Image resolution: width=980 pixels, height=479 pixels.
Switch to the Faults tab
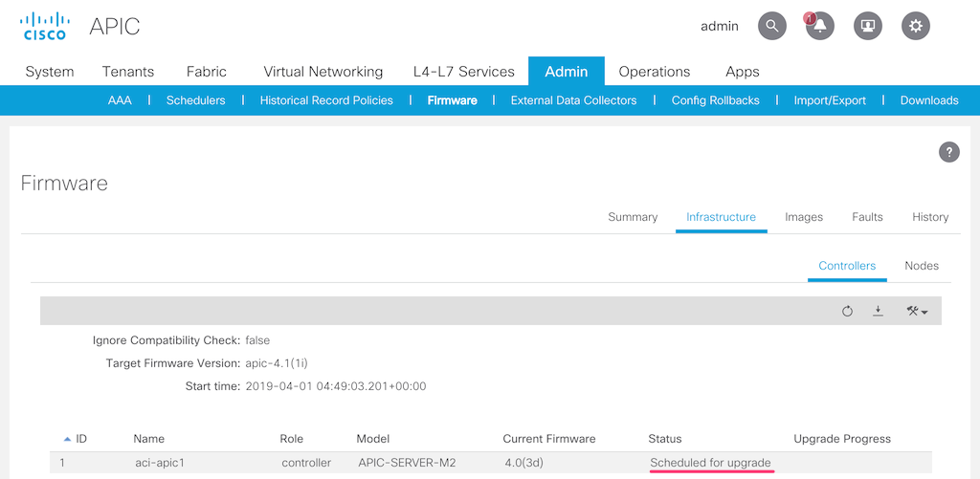(867, 217)
